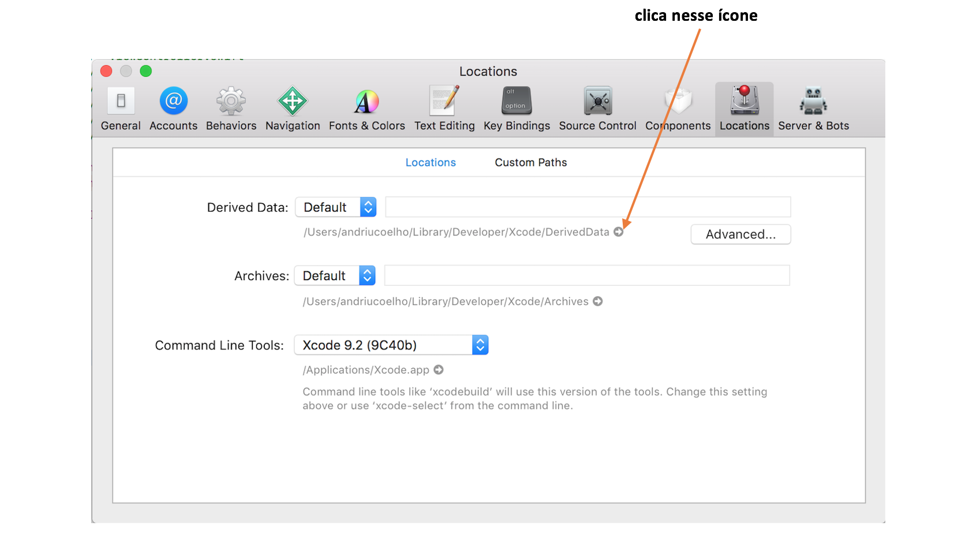980x537 pixels.
Task: Open the General preferences pane
Action: [x=121, y=109]
